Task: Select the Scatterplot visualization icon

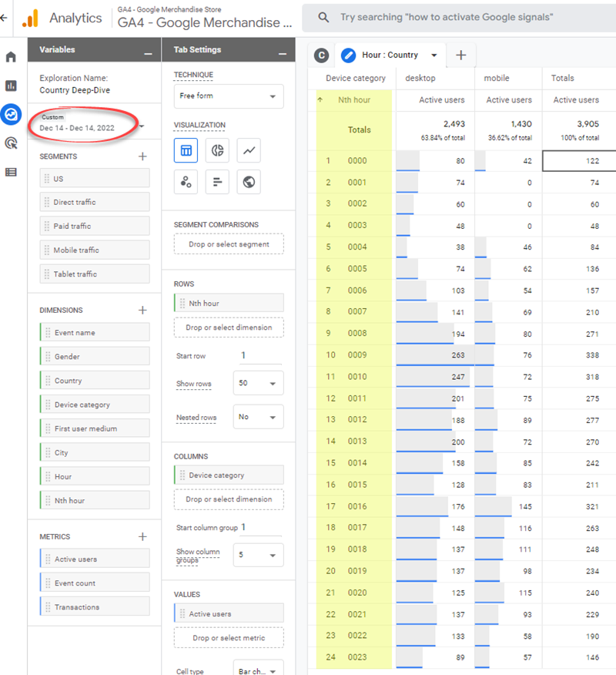Action: [186, 182]
